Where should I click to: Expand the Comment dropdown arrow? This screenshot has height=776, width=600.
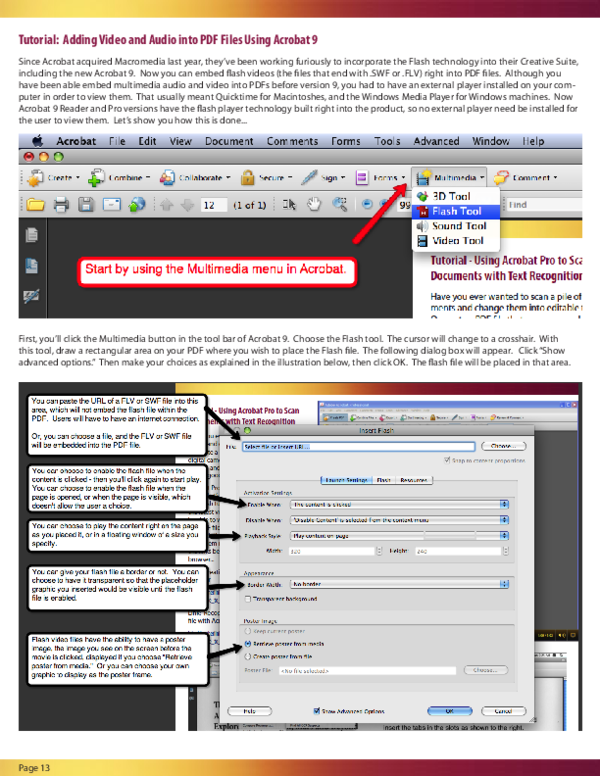pyautogui.click(x=555, y=178)
